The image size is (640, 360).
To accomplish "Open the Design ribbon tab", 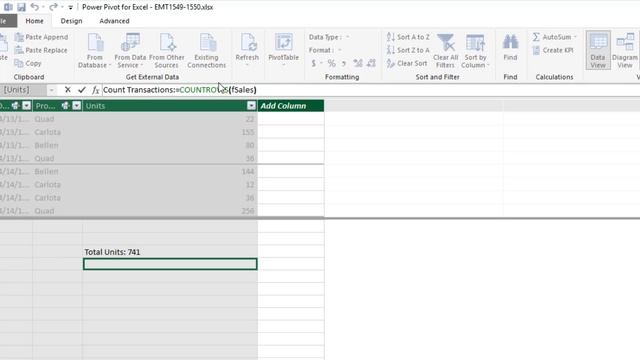I will 71,21.
